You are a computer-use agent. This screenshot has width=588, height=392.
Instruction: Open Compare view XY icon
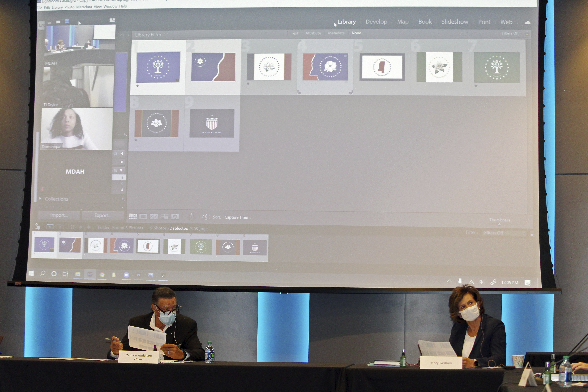click(154, 217)
